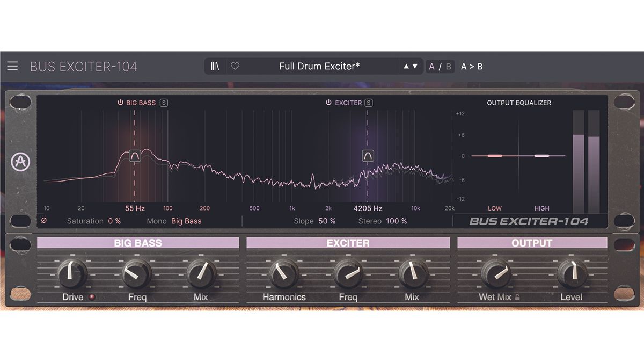Toggle the phase invert Ø icon
This screenshot has height=362, width=644.
click(x=45, y=221)
